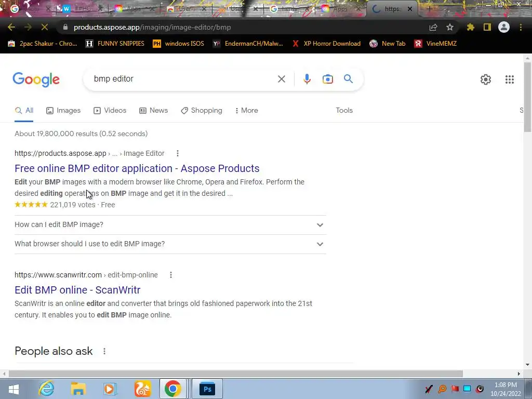Click the taskbar clock showing 1:08 PM
Screen dimensions: 532x399
506,389
